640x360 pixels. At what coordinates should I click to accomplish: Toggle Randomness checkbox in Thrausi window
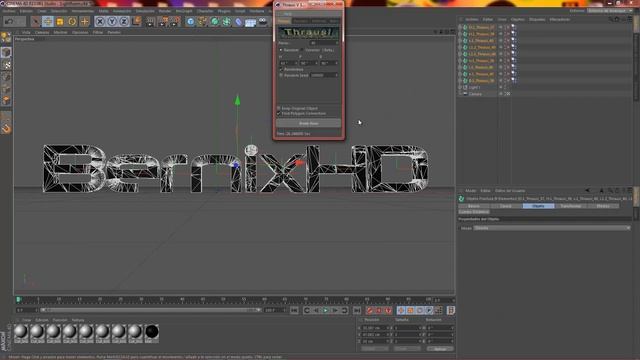[x=281, y=69]
